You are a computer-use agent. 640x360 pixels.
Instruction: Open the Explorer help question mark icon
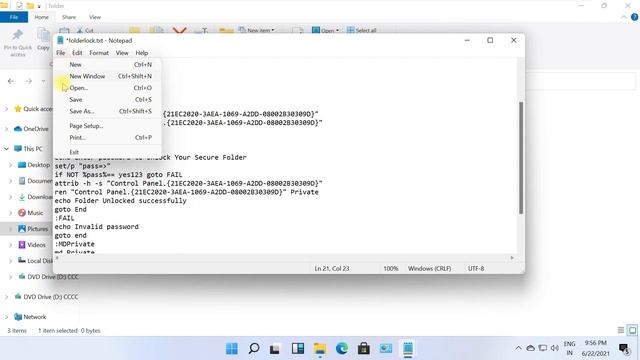pyautogui.click(x=635, y=17)
